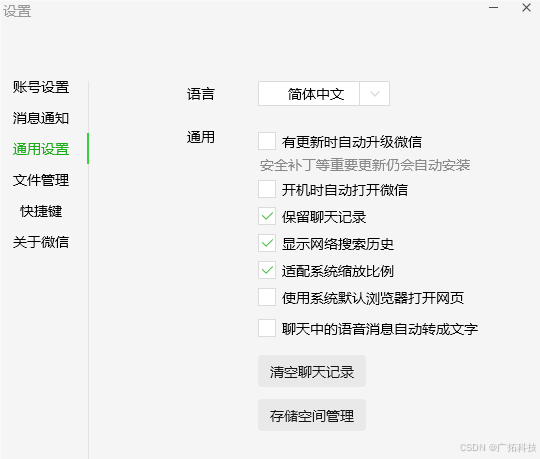
Task: Enable 聊天中的语音消息自动转成文字
Action: pos(267,328)
